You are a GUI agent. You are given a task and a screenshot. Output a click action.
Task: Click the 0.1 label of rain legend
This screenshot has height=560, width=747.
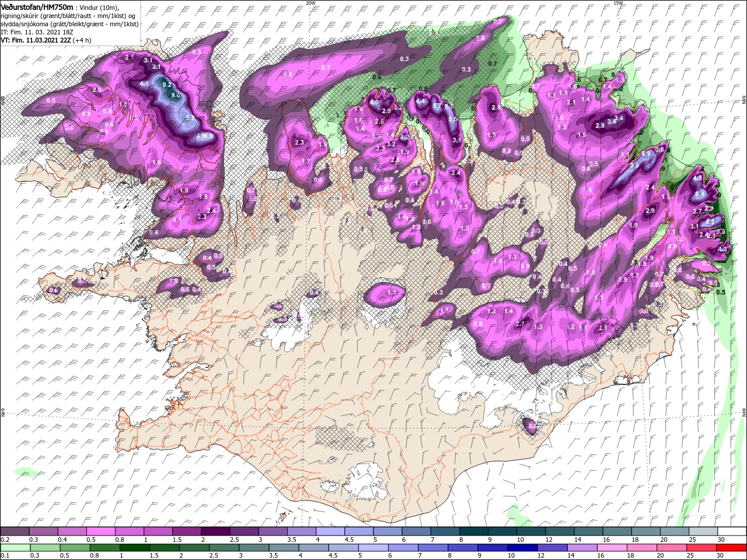(x=5, y=556)
